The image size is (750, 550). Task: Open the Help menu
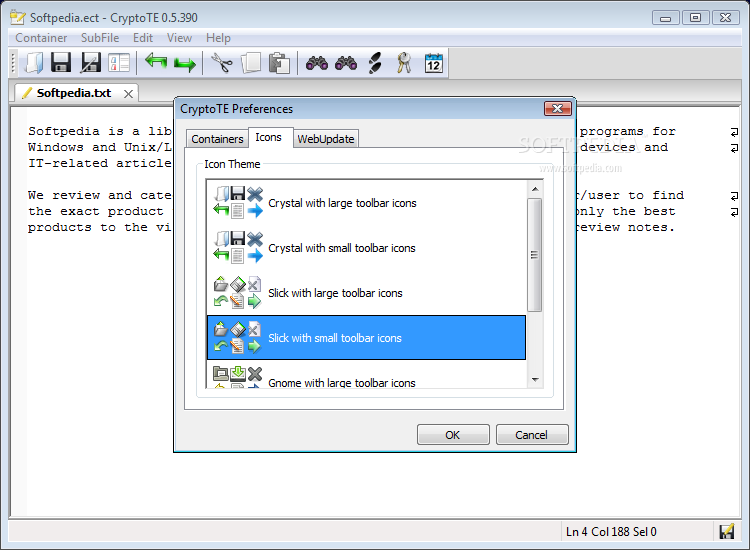218,38
